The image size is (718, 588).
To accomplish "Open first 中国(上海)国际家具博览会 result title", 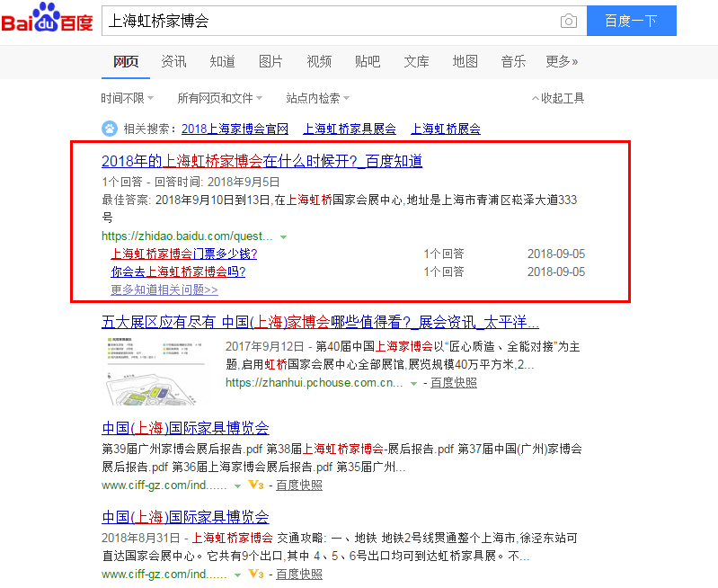I will 185,428.
